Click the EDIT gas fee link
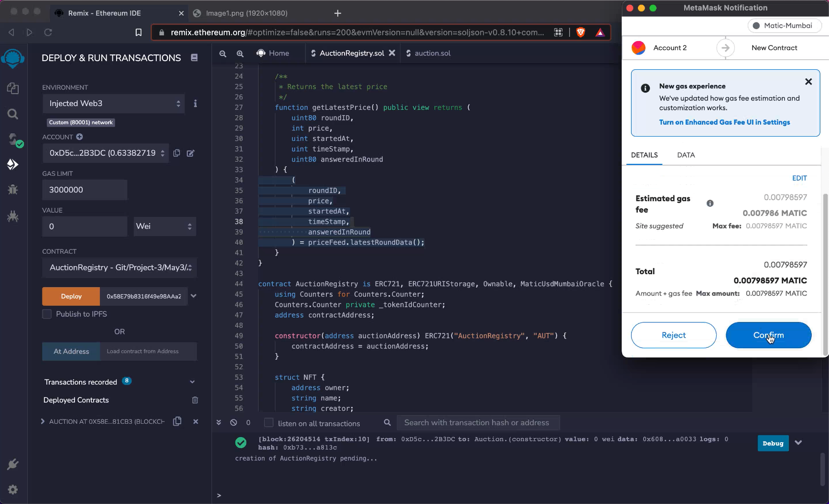Viewport: 829px width, 504px height. pos(799,178)
